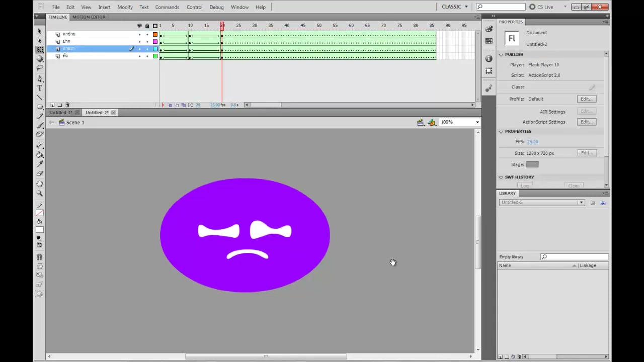Lock all layers via padlock header icon
Image resolution: width=644 pixels, height=362 pixels.
click(147, 26)
